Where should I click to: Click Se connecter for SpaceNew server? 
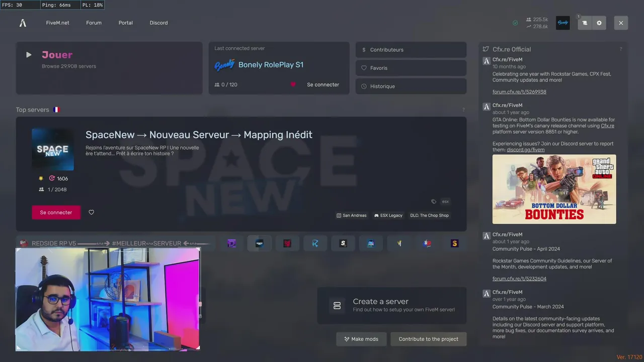click(56, 213)
